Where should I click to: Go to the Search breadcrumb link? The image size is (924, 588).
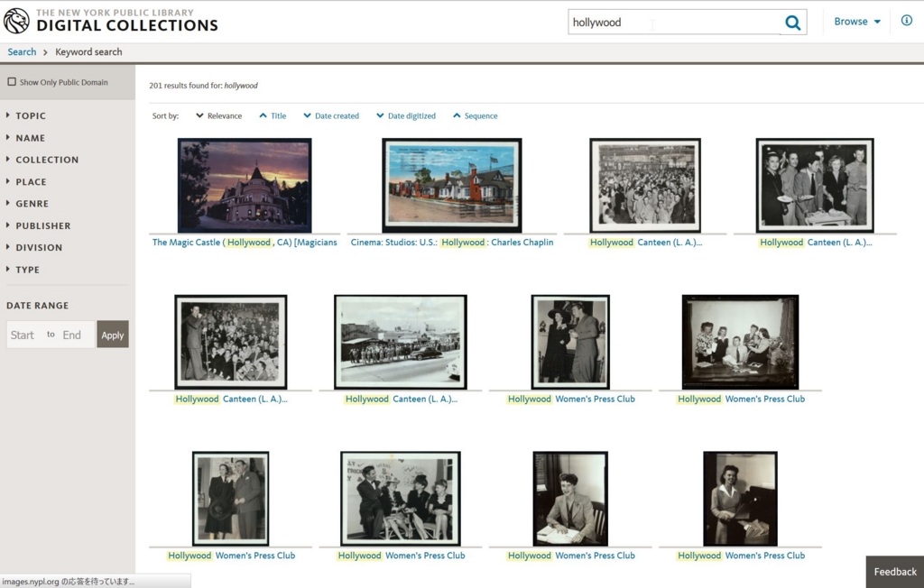[x=22, y=51]
